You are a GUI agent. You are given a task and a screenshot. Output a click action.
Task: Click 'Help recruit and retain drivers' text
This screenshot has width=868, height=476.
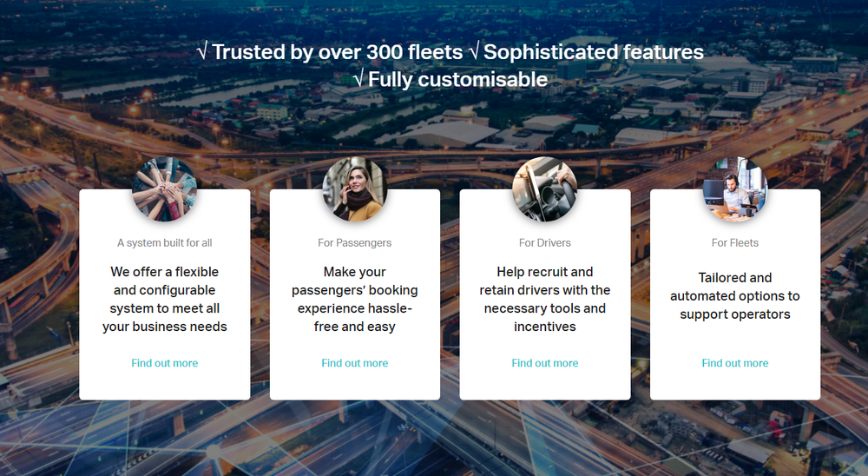(545, 299)
